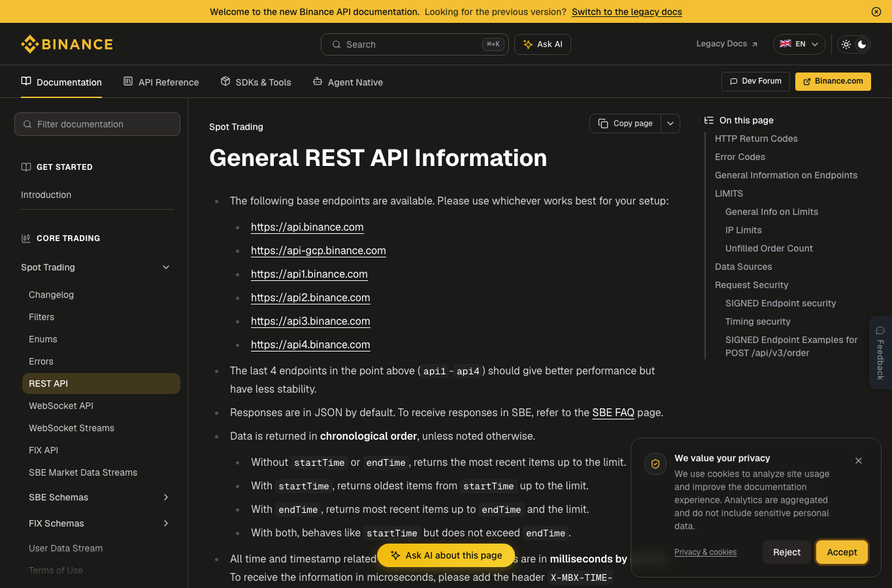Go to Binance.com button

point(833,82)
